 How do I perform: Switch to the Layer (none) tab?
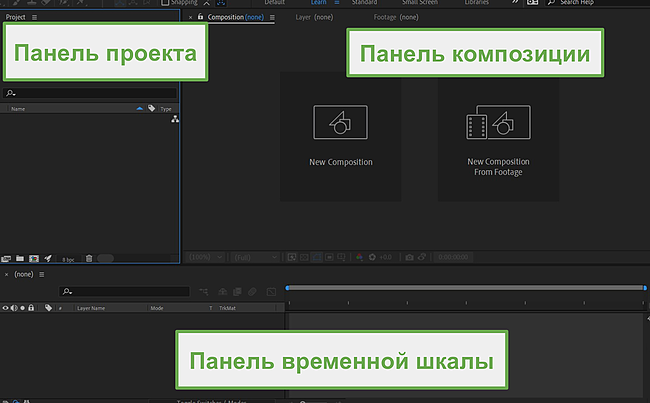[314, 17]
